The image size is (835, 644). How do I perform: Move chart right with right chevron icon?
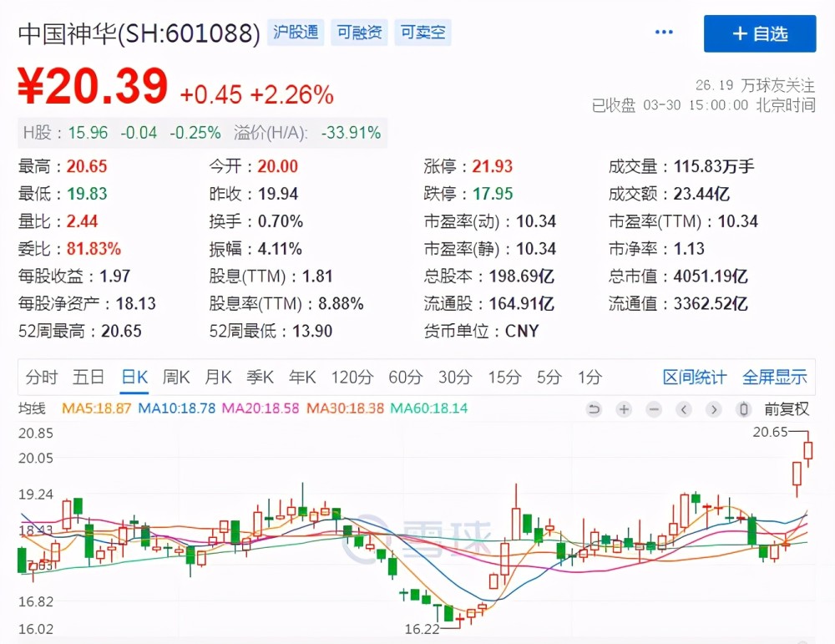[714, 409]
